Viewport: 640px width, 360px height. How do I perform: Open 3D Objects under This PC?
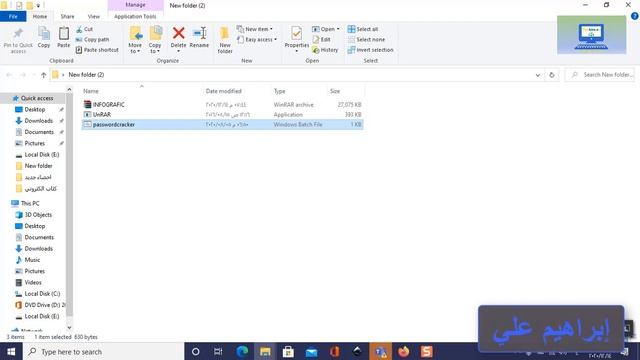click(38, 215)
